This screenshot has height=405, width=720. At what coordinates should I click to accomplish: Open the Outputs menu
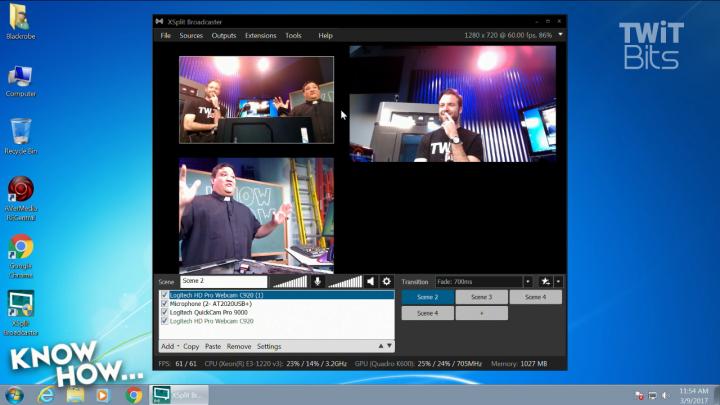[224, 35]
